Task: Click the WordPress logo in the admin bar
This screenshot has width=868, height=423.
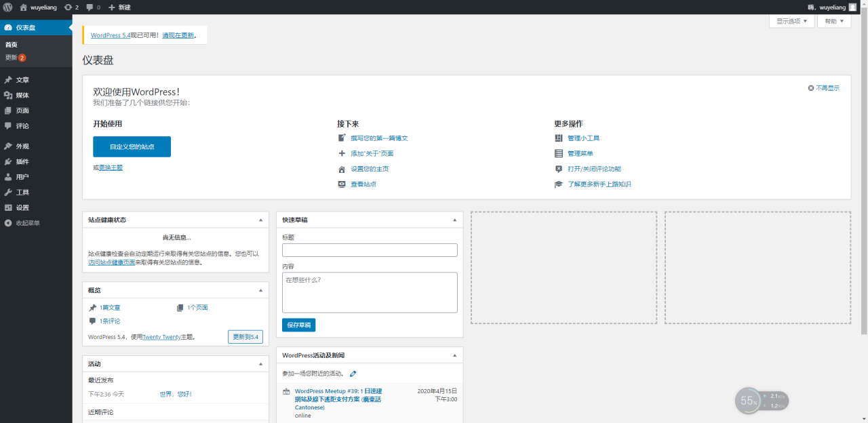Action: [7, 7]
